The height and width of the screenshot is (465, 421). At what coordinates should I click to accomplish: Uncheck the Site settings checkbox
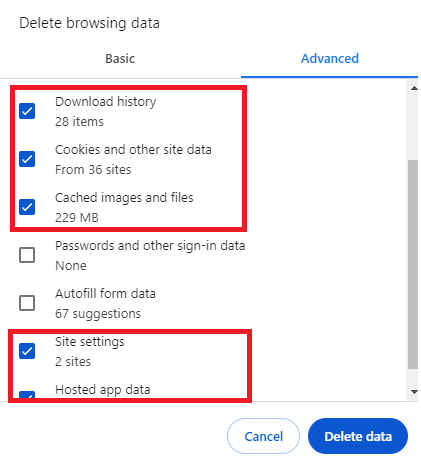(x=27, y=351)
